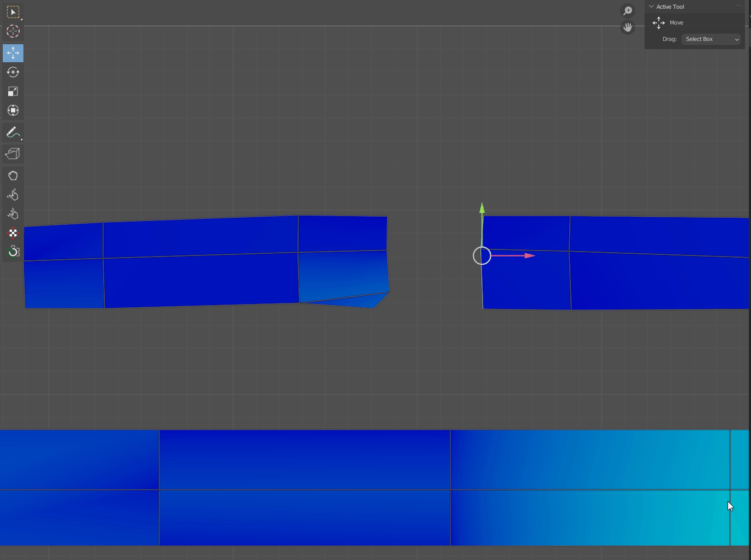The width and height of the screenshot is (751, 560).
Task: Select the Rip Region tool
Action: pyautogui.click(x=13, y=153)
